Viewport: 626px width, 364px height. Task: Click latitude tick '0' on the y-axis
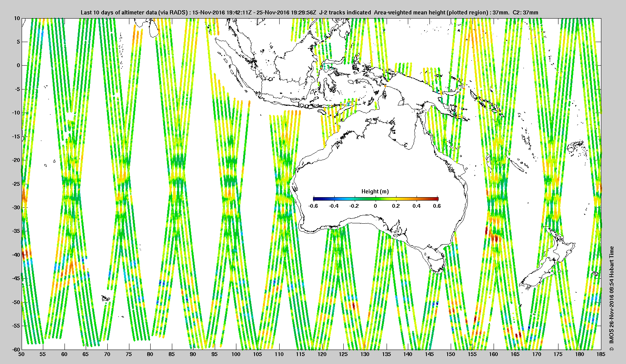(x=18, y=66)
